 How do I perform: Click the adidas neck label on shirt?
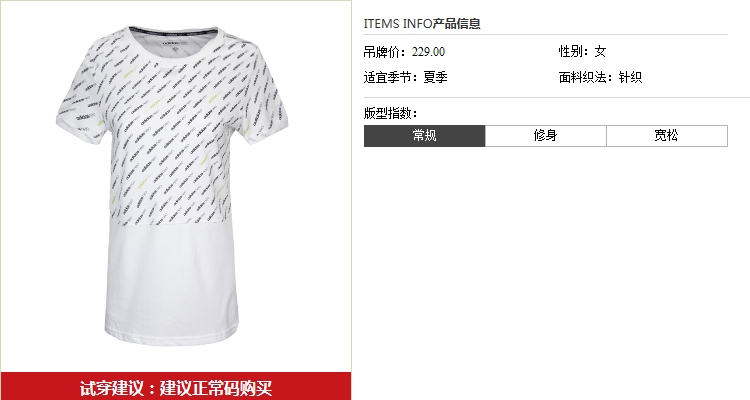tap(176, 44)
